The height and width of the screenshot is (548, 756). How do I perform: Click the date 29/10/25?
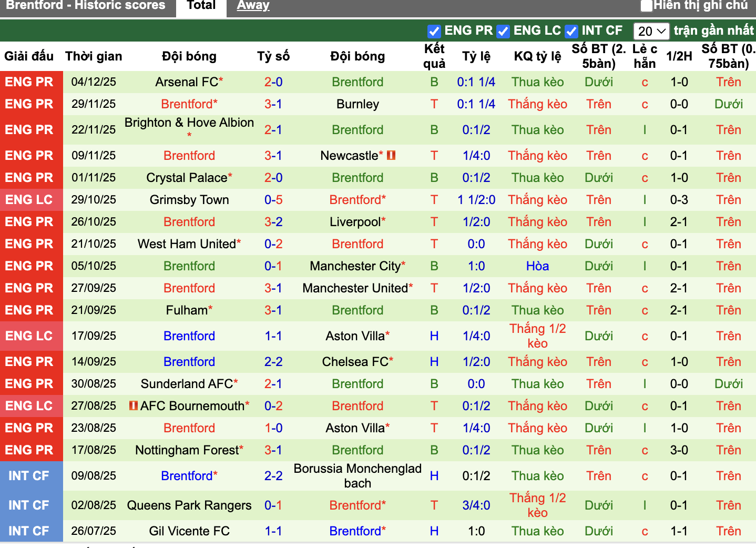click(94, 200)
